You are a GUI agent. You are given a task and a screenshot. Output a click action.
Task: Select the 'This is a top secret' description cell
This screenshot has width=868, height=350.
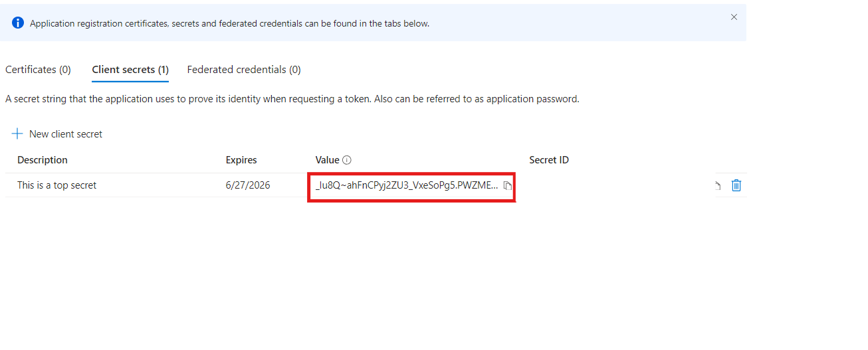pyautogui.click(x=57, y=185)
